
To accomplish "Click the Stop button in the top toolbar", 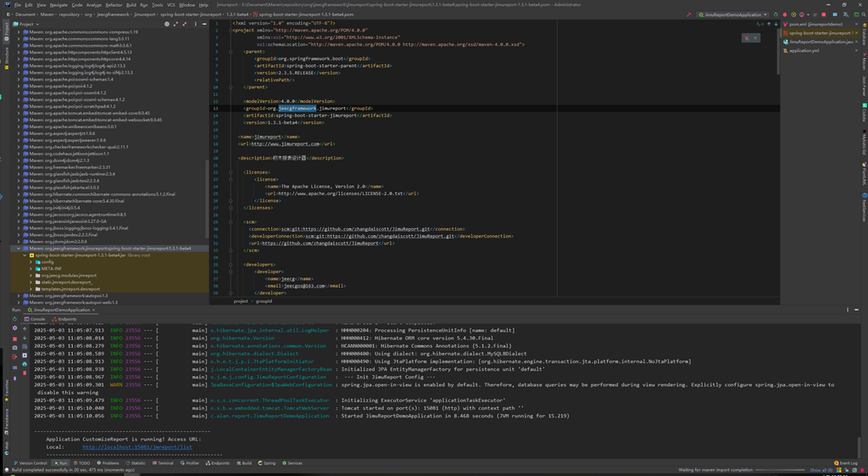I will (822, 14).
